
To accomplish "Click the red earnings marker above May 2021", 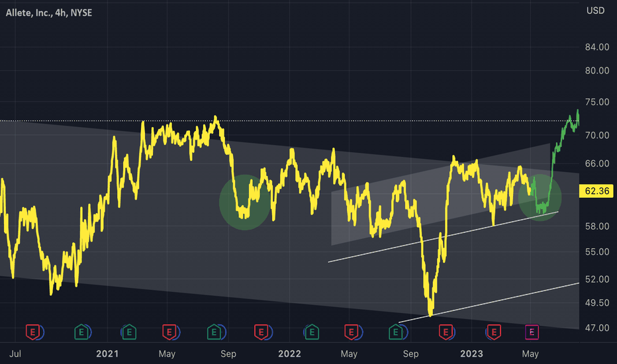I will pos(169,332).
